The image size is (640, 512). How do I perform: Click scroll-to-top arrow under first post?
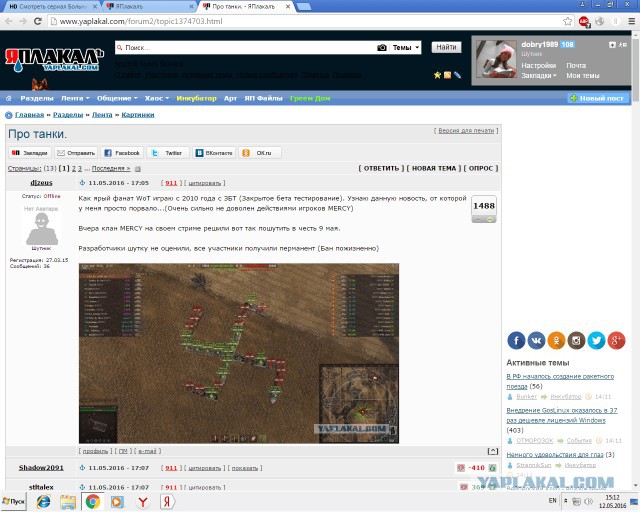[493, 451]
